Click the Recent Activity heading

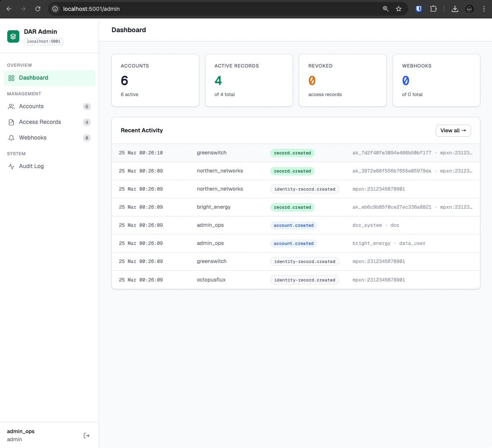tap(142, 131)
